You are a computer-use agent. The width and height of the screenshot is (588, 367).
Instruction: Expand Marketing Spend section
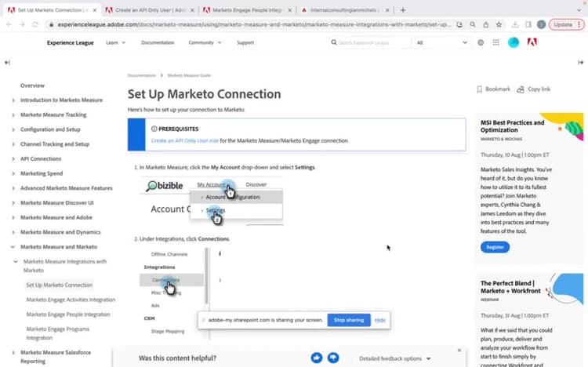13,173
